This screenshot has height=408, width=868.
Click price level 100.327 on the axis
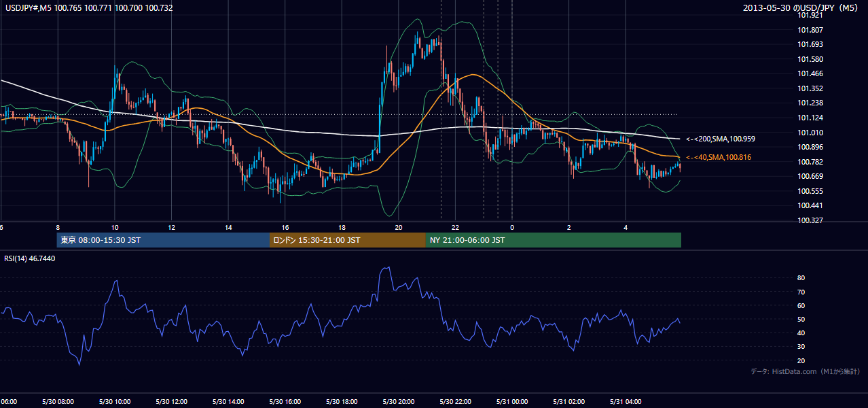pyautogui.click(x=810, y=220)
